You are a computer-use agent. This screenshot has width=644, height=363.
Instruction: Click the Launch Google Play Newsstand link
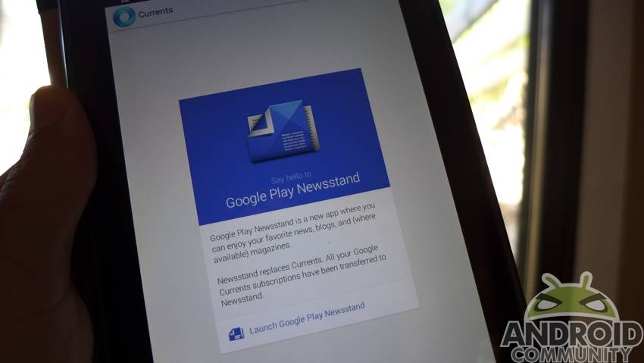pyautogui.click(x=307, y=318)
